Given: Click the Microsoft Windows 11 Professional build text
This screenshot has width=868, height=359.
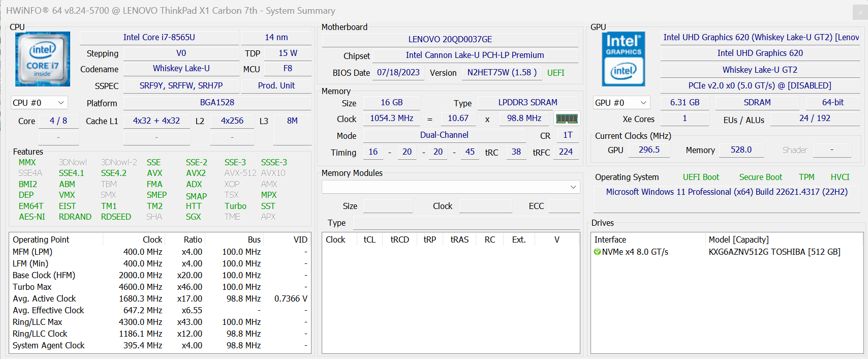Looking at the screenshot, I should (x=727, y=192).
